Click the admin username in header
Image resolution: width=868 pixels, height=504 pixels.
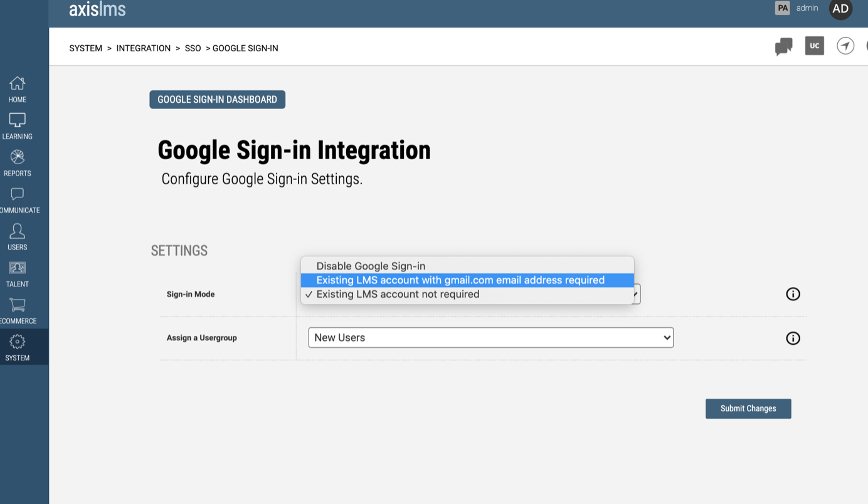[x=807, y=8]
